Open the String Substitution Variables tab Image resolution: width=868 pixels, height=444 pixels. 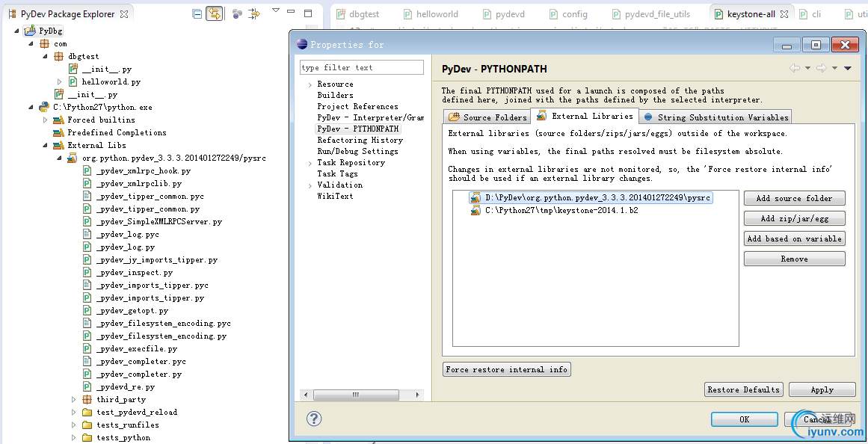[715, 117]
